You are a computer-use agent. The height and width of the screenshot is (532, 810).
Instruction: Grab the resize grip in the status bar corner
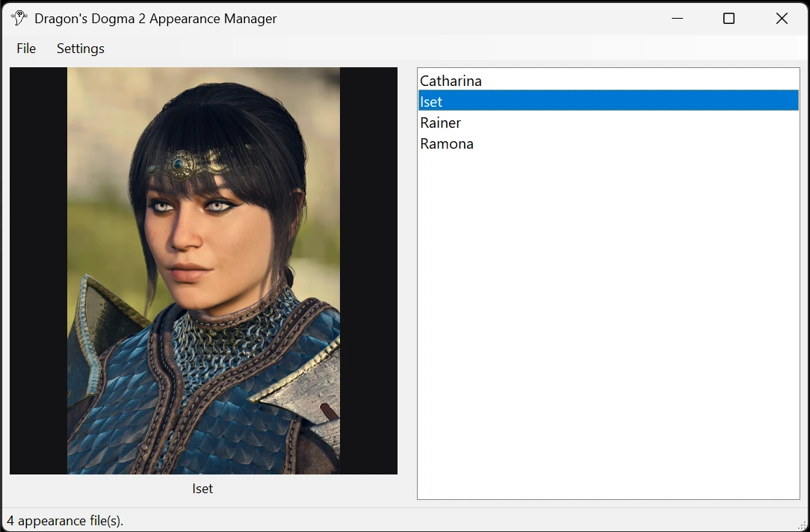pyautogui.click(x=803, y=525)
